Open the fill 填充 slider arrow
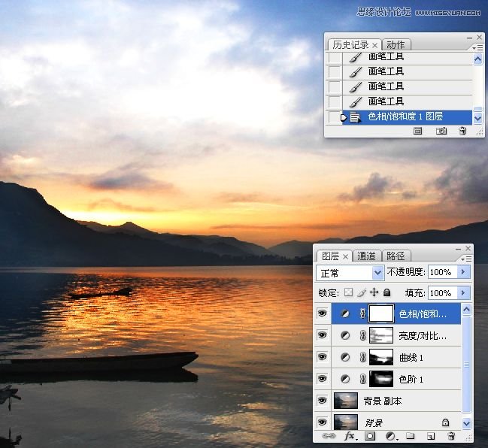The width and height of the screenshot is (488, 448). point(464,292)
